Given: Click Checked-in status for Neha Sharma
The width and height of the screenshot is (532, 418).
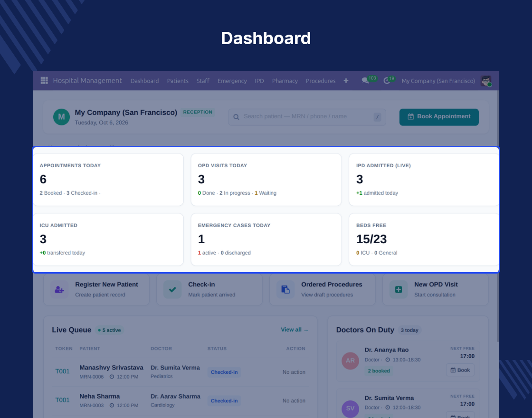Looking at the screenshot, I should pos(224,400).
